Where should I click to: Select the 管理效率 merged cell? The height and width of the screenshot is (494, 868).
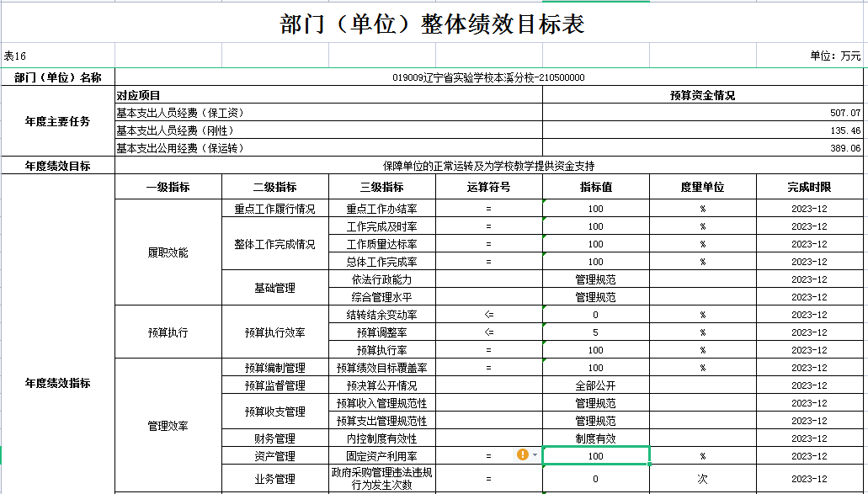click(168, 426)
